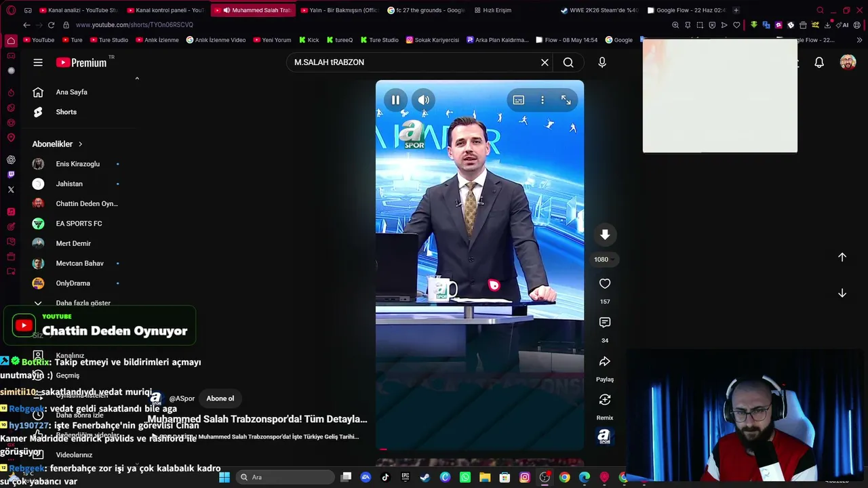The width and height of the screenshot is (868, 488).
Task: Reload the page with the refresh icon
Action: coord(51,25)
